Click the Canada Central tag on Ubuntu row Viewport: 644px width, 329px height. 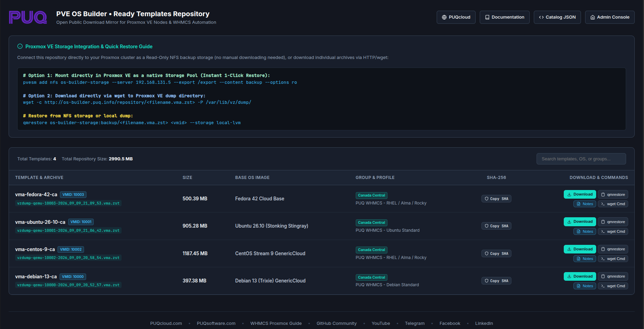click(372, 223)
